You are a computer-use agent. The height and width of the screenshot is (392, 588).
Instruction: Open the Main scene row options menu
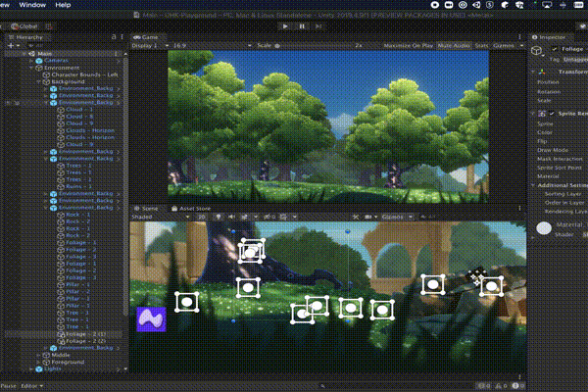[116, 54]
